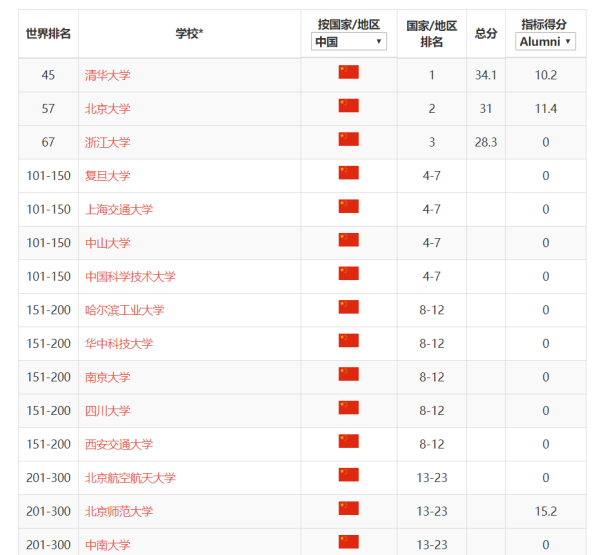Viewport: 600px width, 555px height.
Task: Select 北京航空航天大学 national rank 13-23 cell
Action: [432, 478]
